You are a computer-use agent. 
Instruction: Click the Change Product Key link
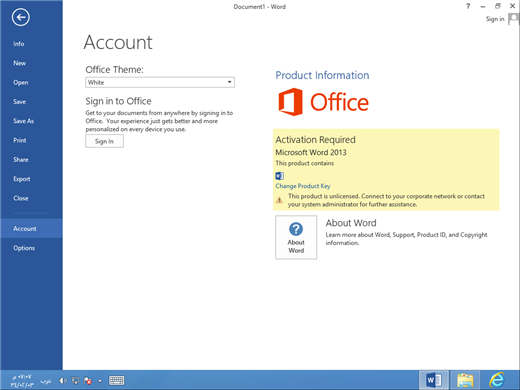[303, 186]
